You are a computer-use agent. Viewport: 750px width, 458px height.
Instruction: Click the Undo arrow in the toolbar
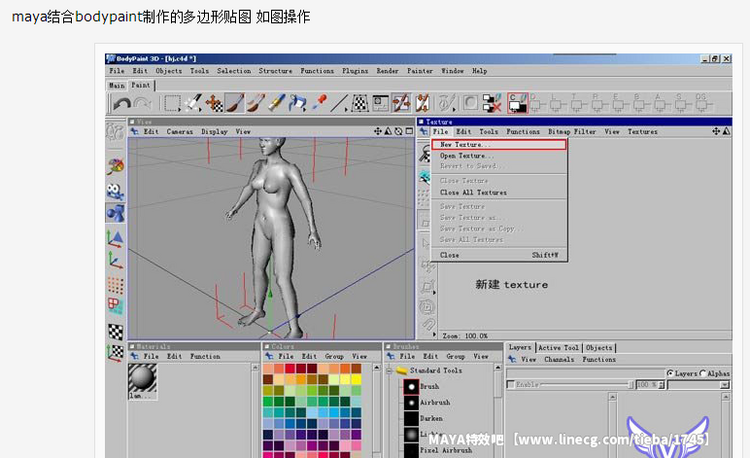(122, 103)
